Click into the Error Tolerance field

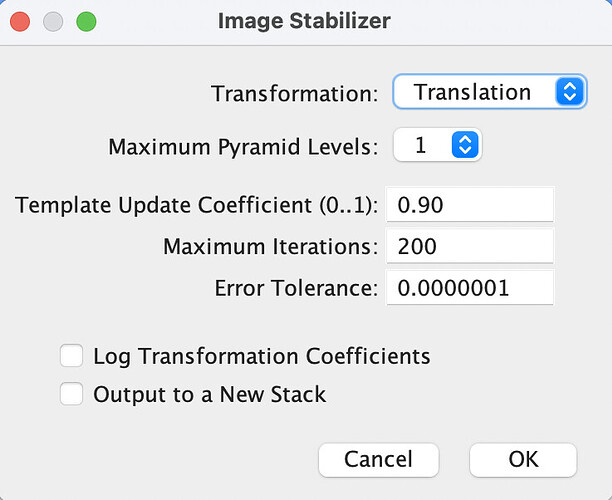tap(470, 288)
